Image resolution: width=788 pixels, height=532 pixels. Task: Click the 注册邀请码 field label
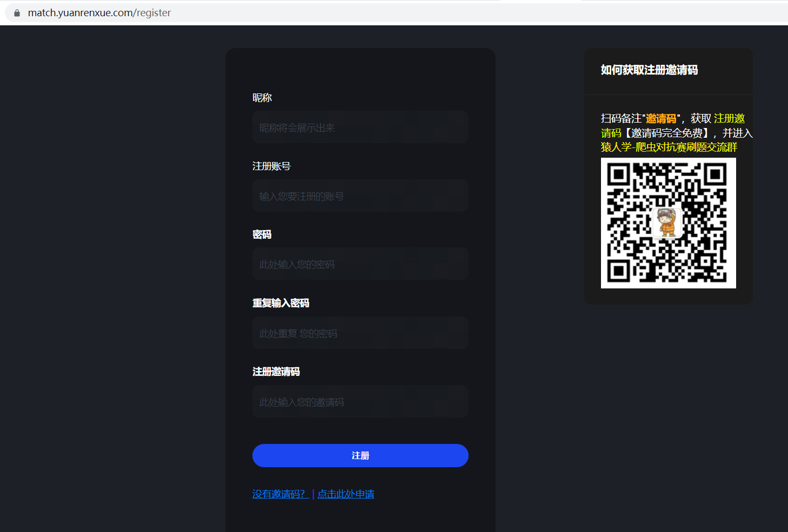click(x=276, y=372)
